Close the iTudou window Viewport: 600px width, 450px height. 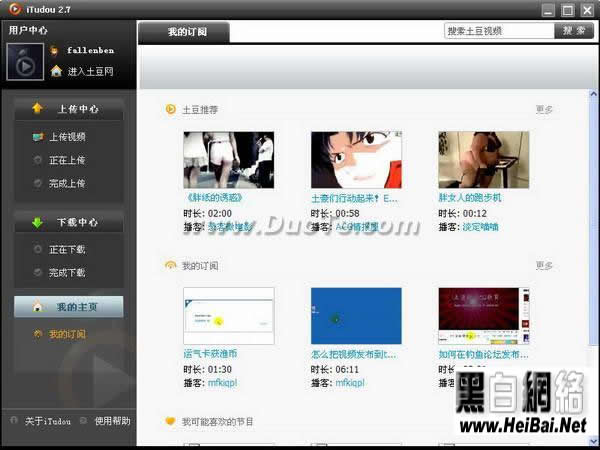pos(587,10)
